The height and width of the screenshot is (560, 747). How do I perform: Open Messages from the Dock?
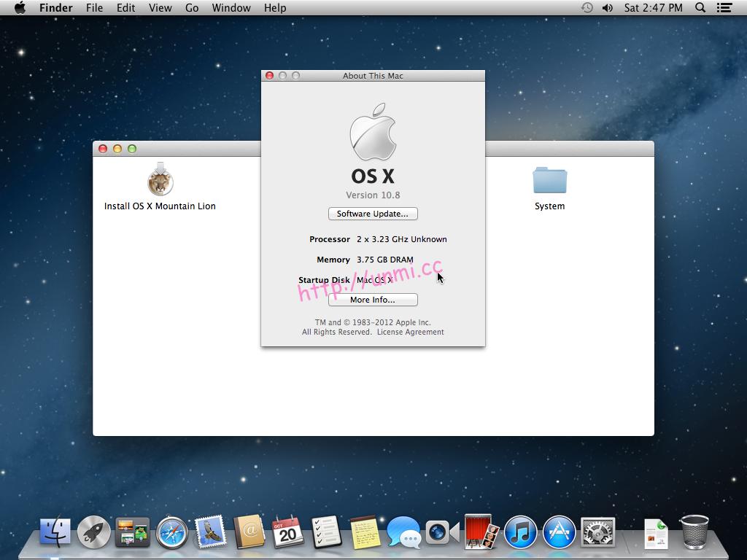point(403,532)
